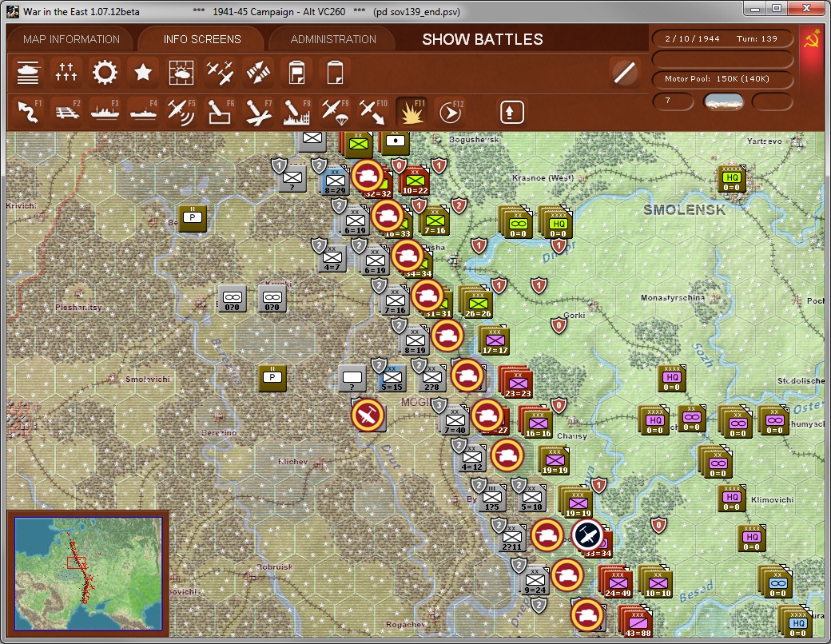Click blue air recon battle marker
831x644 pixels.
coord(587,535)
